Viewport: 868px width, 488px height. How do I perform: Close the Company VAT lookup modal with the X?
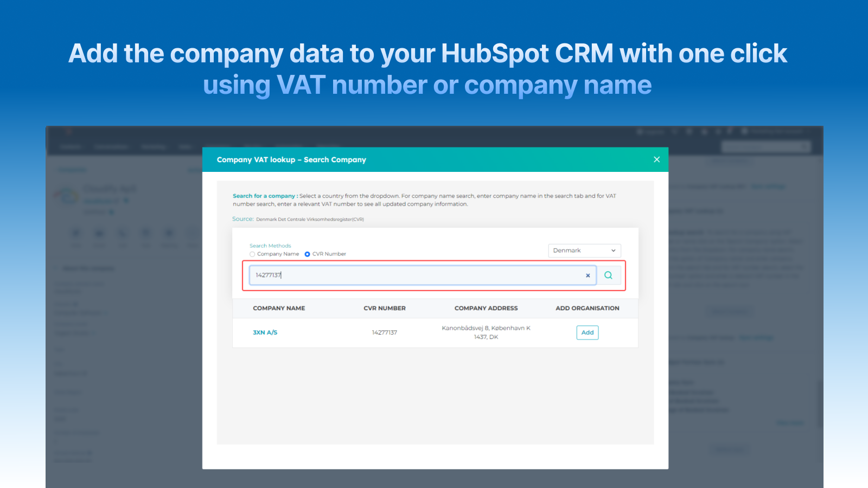tap(656, 159)
